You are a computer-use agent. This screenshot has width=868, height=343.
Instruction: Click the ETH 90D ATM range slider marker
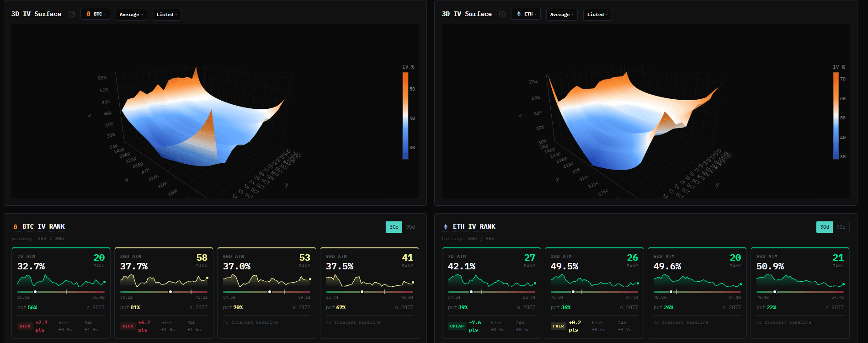(x=775, y=292)
